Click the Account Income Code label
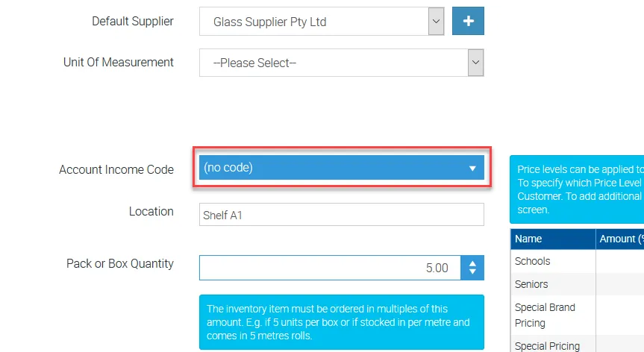 tap(116, 169)
